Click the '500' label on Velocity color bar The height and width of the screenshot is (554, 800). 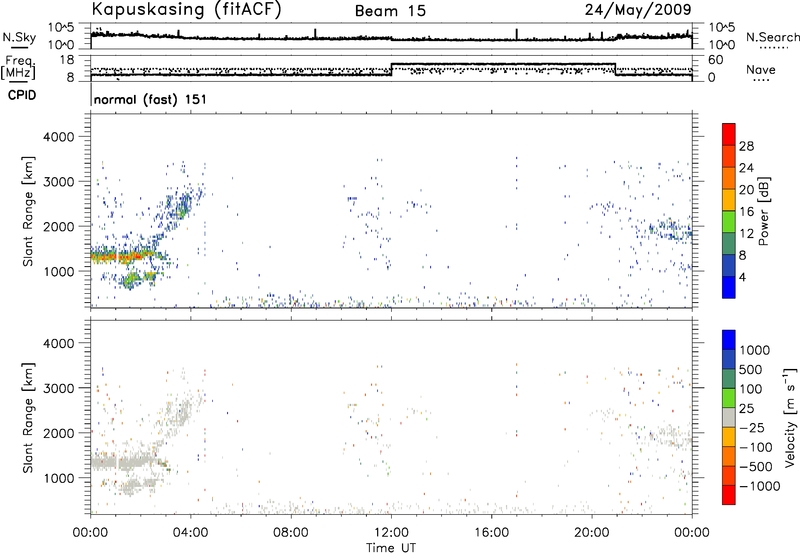click(x=751, y=370)
